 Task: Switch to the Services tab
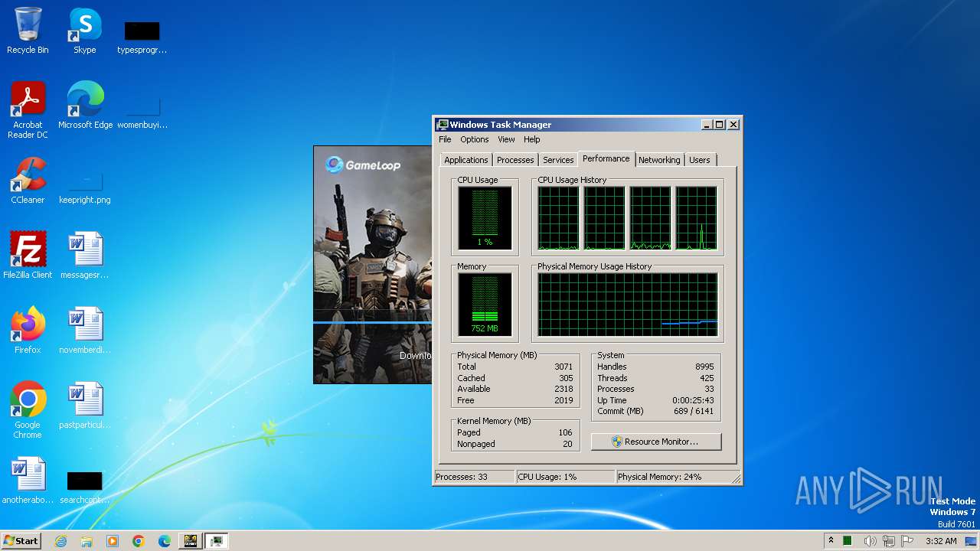tap(558, 160)
